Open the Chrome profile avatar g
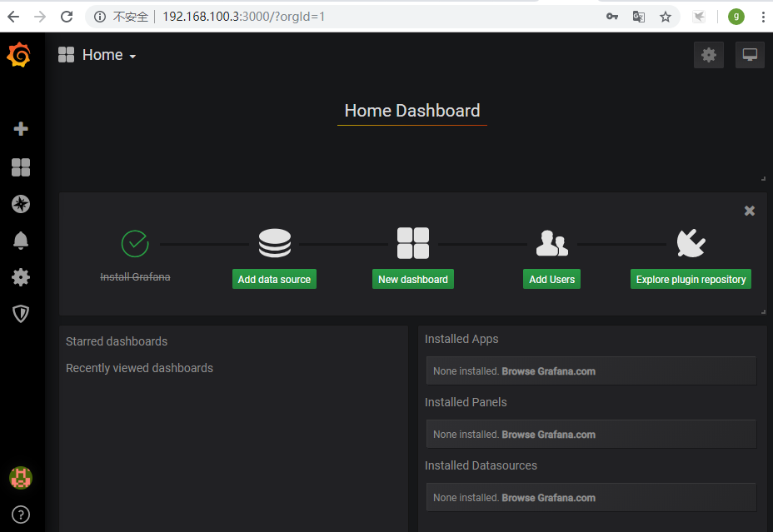The height and width of the screenshot is (532, 773). pyautogui.click(x=736, y=17)
